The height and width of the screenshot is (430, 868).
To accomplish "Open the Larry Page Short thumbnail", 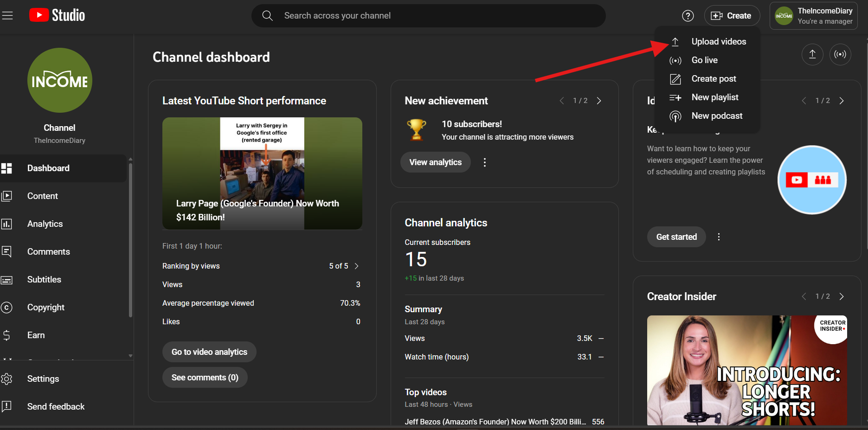I will tap(262, 173).
